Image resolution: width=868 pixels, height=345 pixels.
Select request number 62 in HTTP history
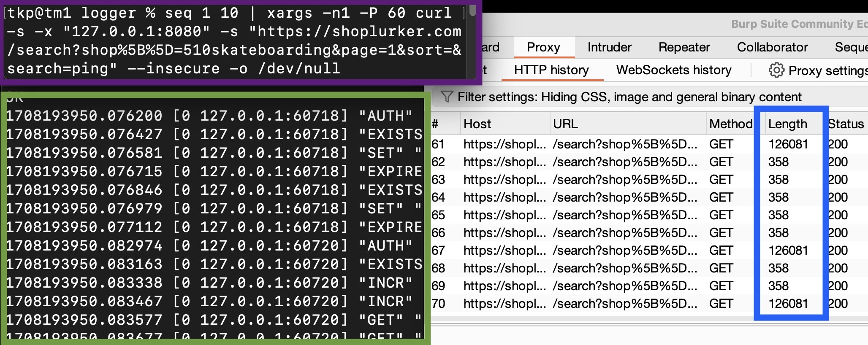pyautogui.click(x=438, y=162)
